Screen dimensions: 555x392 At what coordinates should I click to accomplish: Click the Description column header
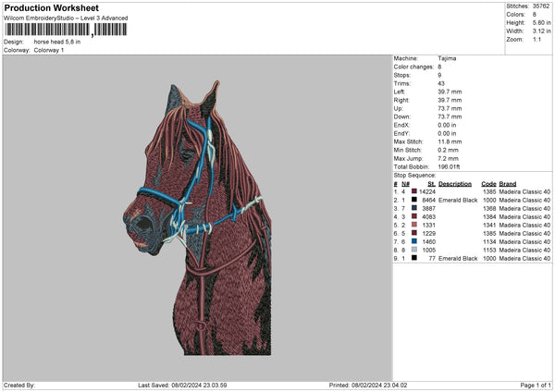click(x=455, y=183)
